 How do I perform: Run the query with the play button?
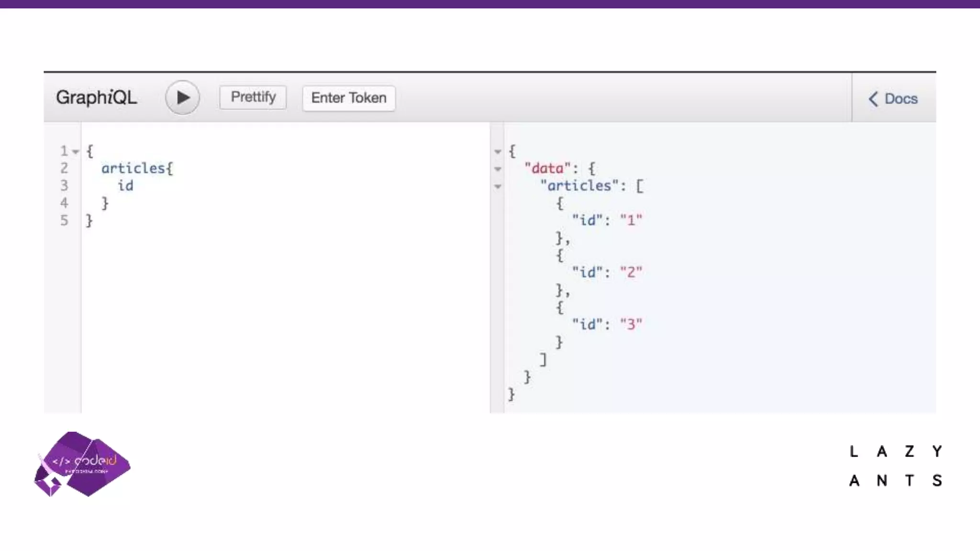coord(182,98)
